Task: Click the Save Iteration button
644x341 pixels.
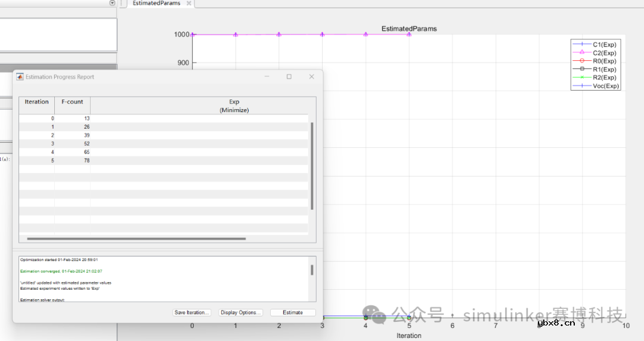Action: [x=192, y=312]
